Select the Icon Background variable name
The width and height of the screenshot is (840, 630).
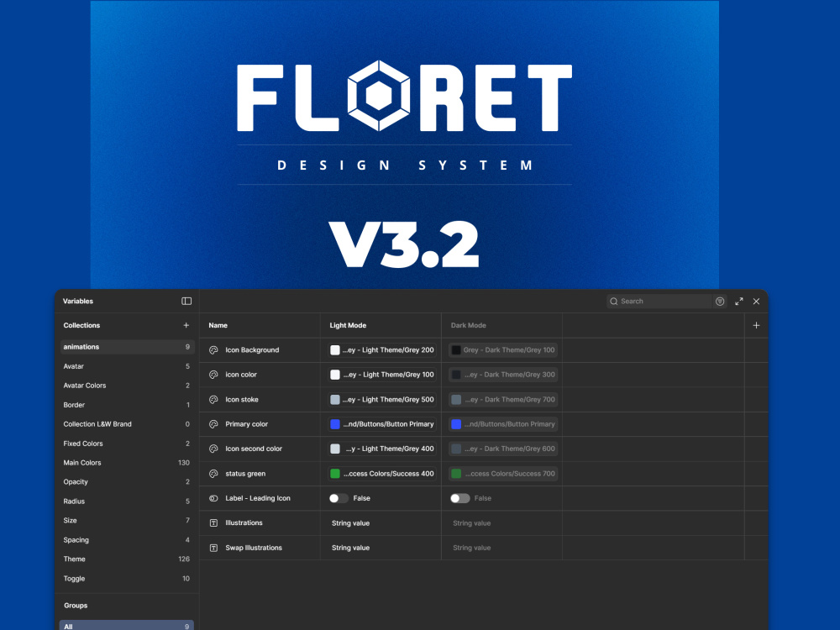[252, 349]
